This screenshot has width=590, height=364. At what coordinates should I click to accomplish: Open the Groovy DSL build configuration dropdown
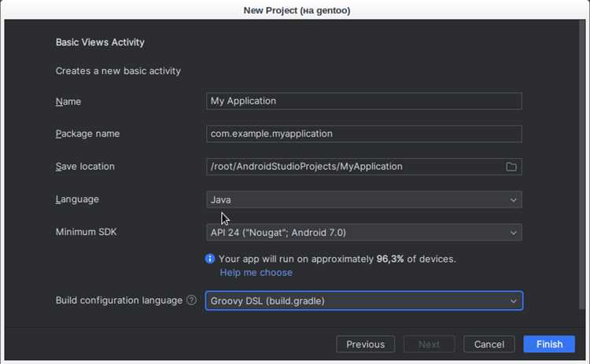pyautogui.click(x=364, y=301)
